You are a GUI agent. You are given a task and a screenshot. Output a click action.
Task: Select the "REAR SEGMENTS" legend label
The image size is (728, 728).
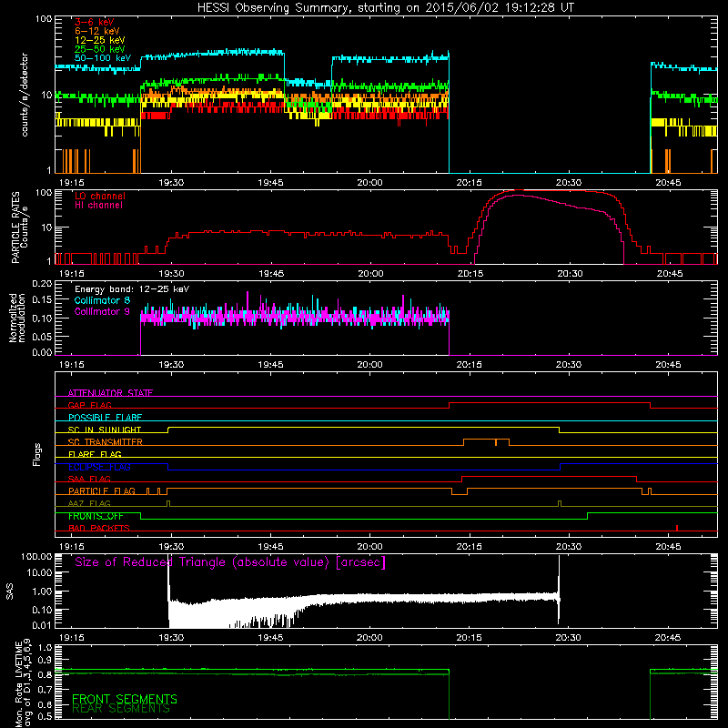point(121,708)
